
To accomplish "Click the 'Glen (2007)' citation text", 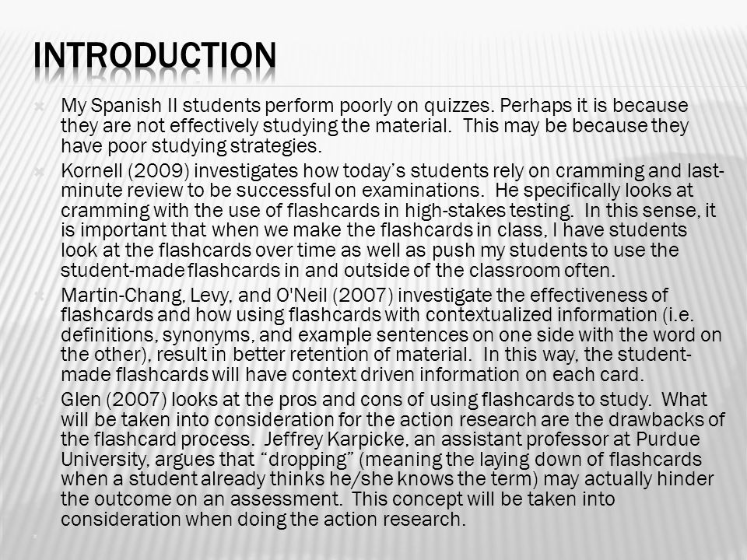I will pyautogui.click(x=114, y=399).
